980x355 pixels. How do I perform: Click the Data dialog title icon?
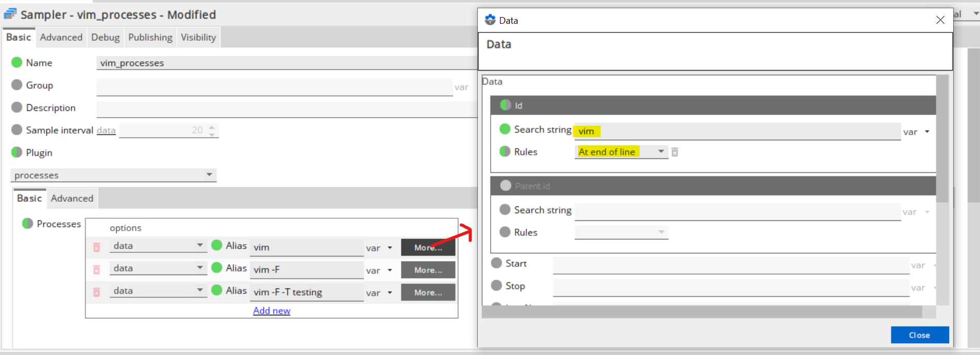(490, 20)
